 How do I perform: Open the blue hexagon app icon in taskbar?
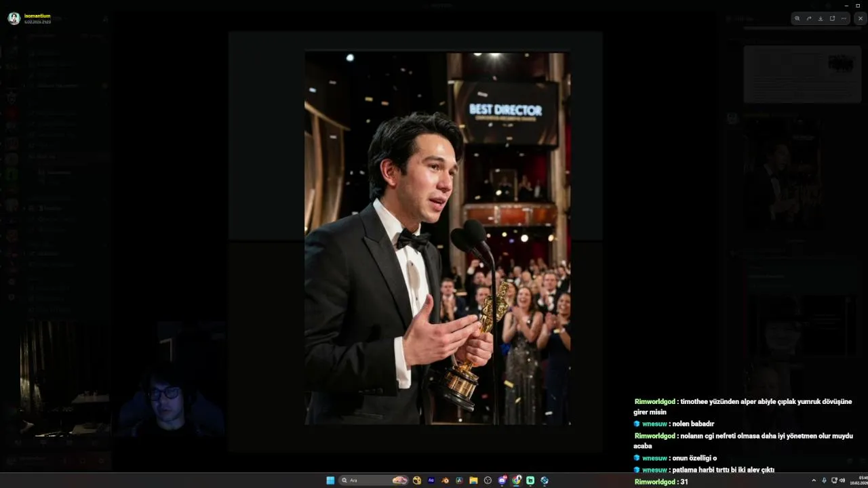[x=545, y=481]
